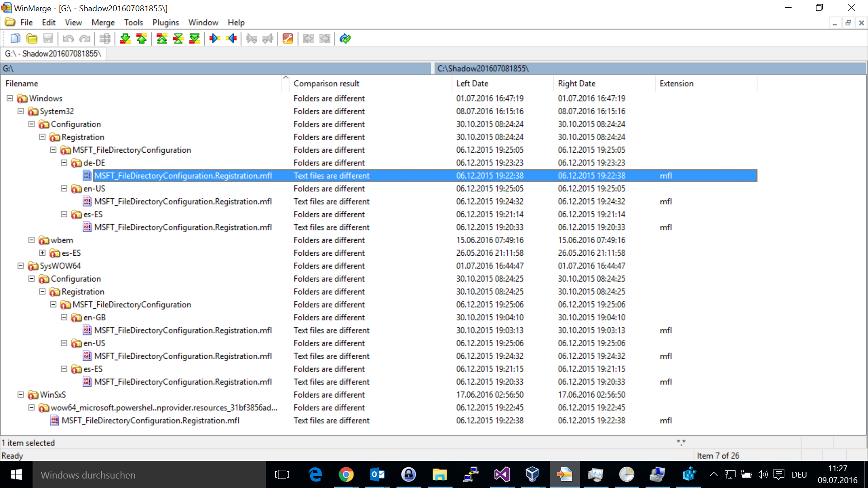Open Google Chrome from the taskbar
This screenshot has height=488, width=868.
coord(346,474)
